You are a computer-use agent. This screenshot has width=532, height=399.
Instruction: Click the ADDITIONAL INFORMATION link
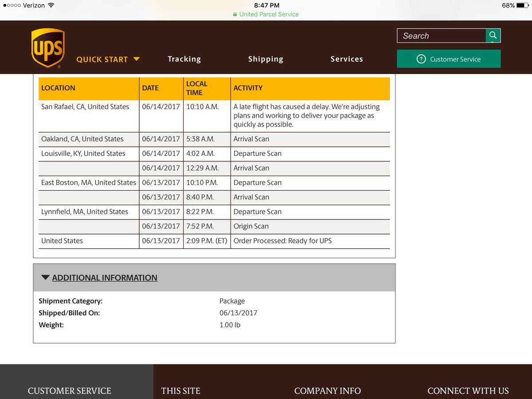(x=105, y=278)
